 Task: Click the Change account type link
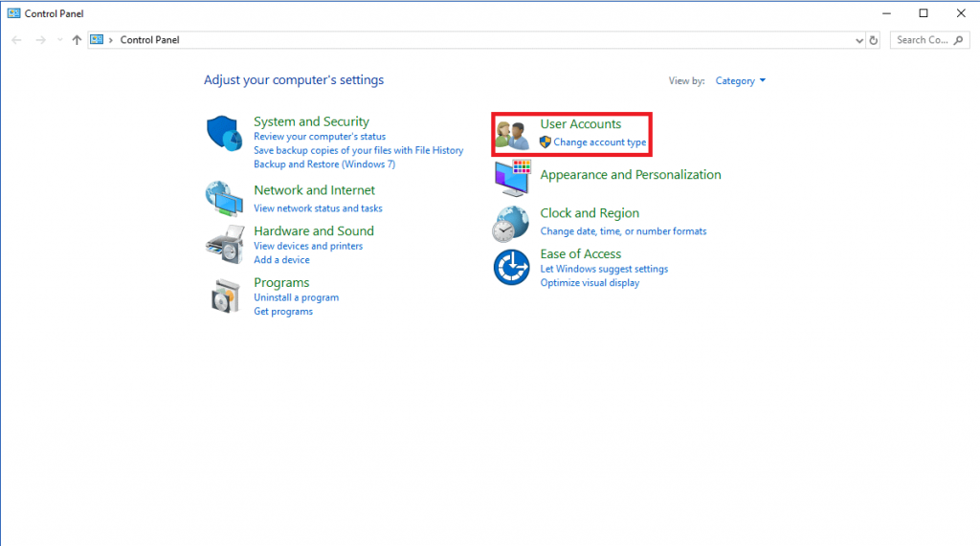[x=599, y=142]
